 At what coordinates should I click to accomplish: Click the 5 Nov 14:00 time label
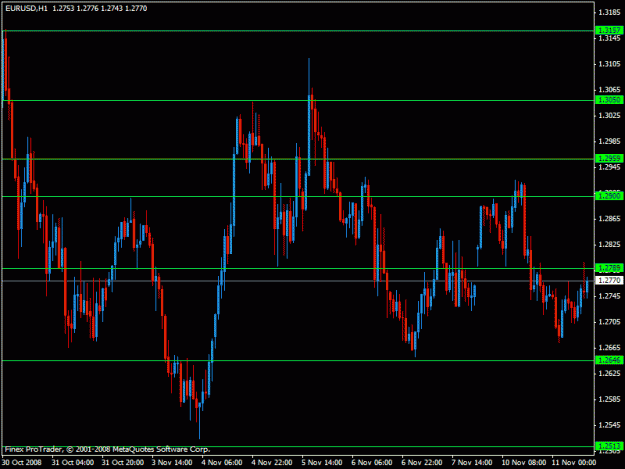pos(322,463)
